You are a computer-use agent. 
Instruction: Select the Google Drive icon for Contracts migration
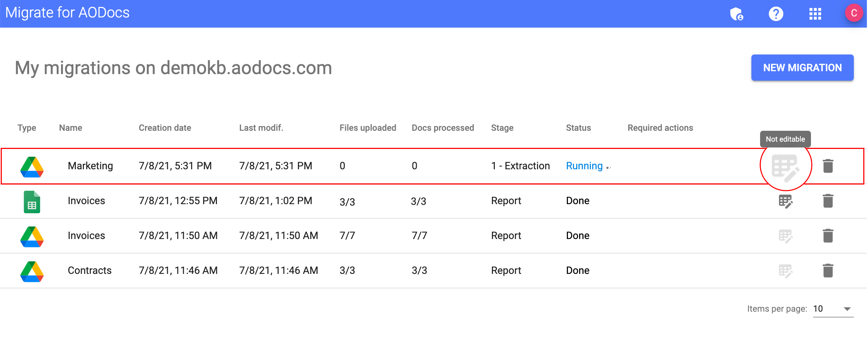32,270
